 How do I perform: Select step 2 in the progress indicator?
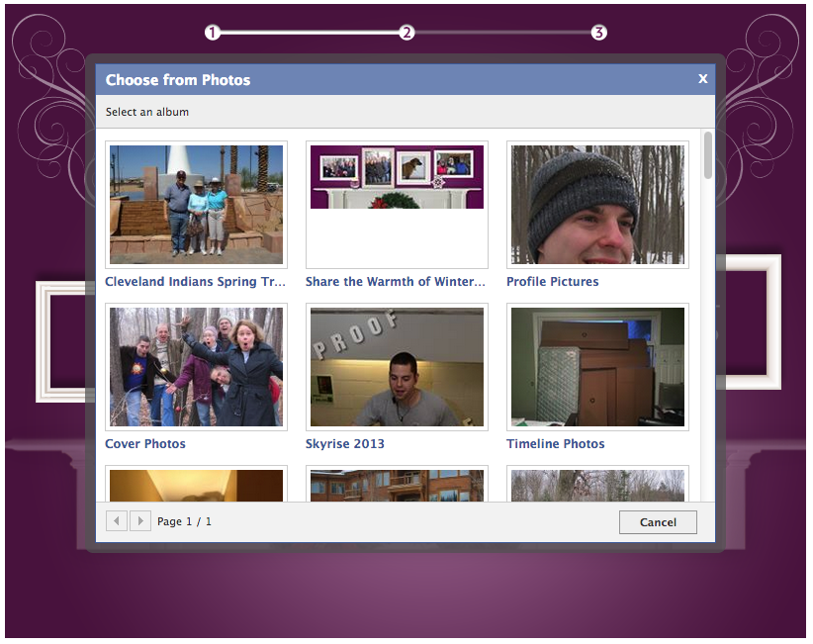tap(406, 33)
